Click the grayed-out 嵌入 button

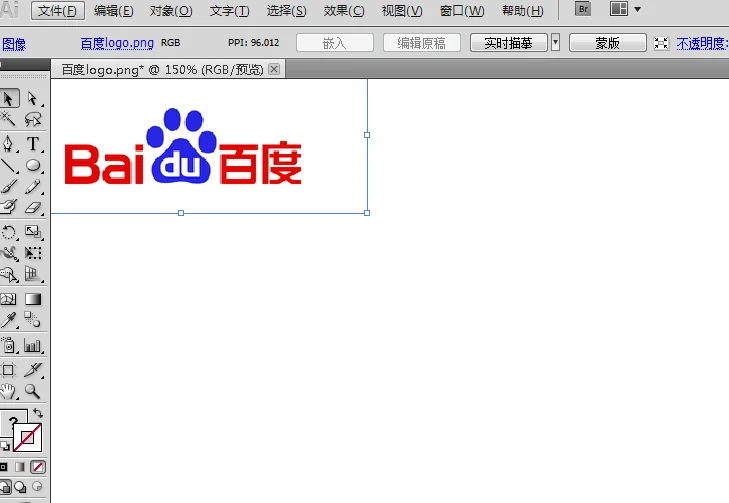point(335,43)
